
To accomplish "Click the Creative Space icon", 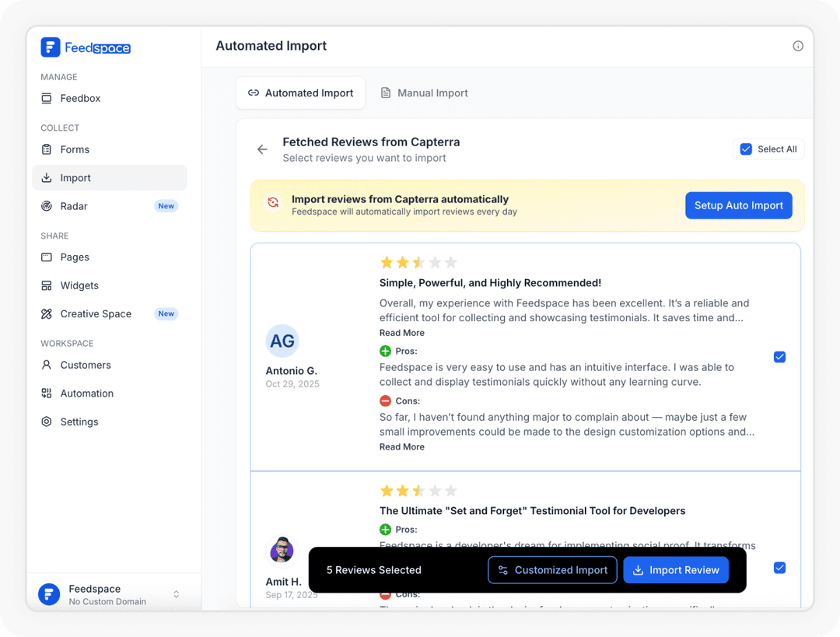I will pos(47,314).
